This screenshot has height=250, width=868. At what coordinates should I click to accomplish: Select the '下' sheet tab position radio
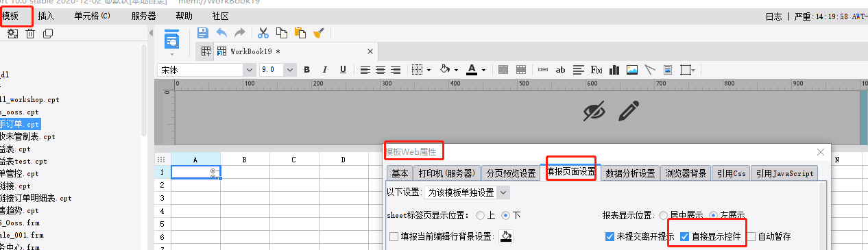[506, 214]
